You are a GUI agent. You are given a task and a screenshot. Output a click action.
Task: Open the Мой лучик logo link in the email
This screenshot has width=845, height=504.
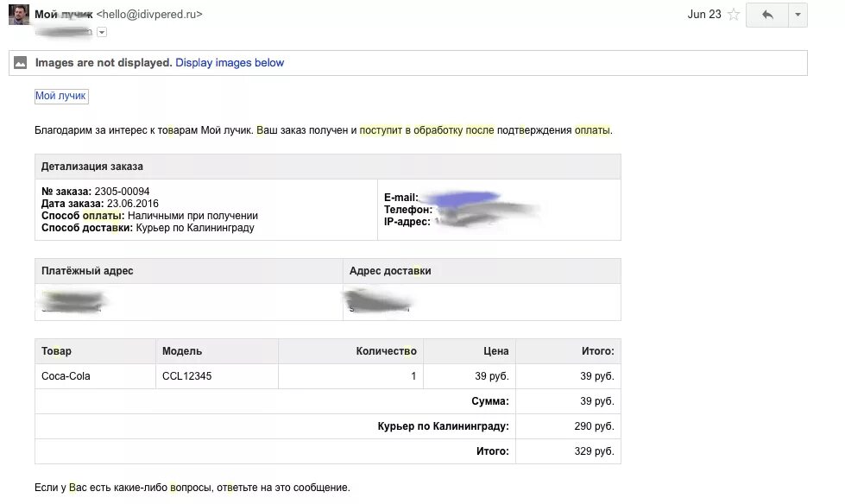(x=60, y=96)
